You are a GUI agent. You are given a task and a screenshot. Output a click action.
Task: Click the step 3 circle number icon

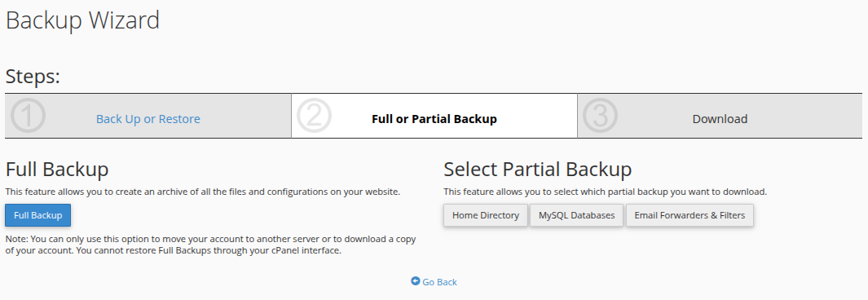click(600, 117)
